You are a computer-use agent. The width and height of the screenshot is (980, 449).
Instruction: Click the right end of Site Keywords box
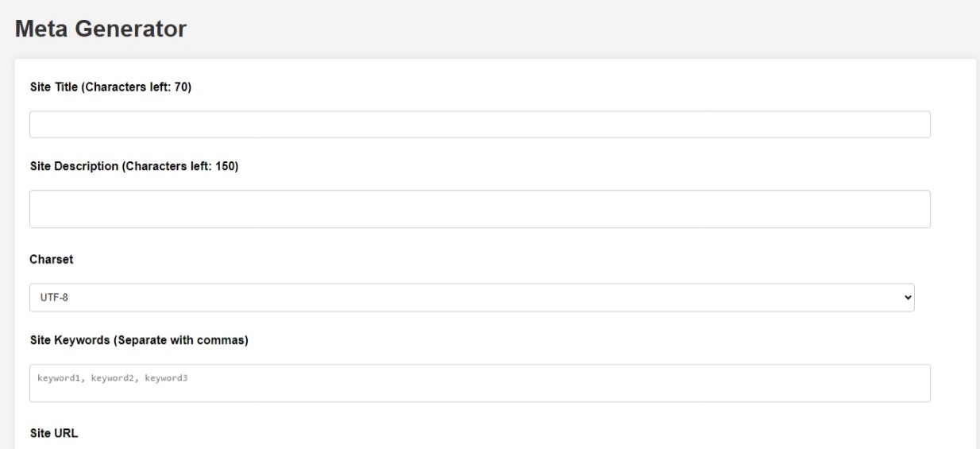click(913, 383)
